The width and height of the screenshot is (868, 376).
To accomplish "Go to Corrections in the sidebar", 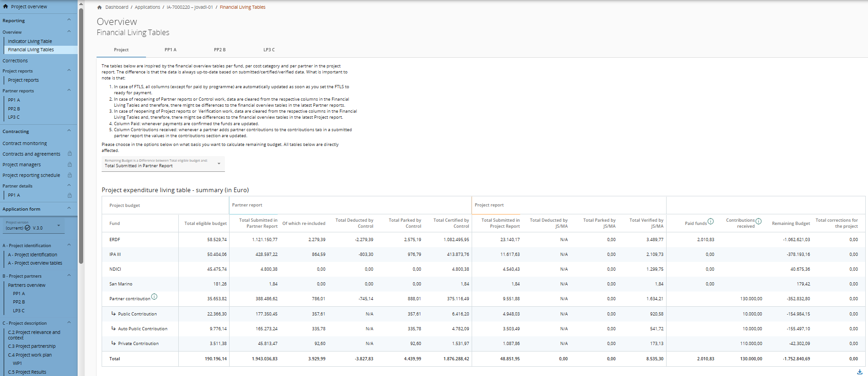I will (15, 61).
